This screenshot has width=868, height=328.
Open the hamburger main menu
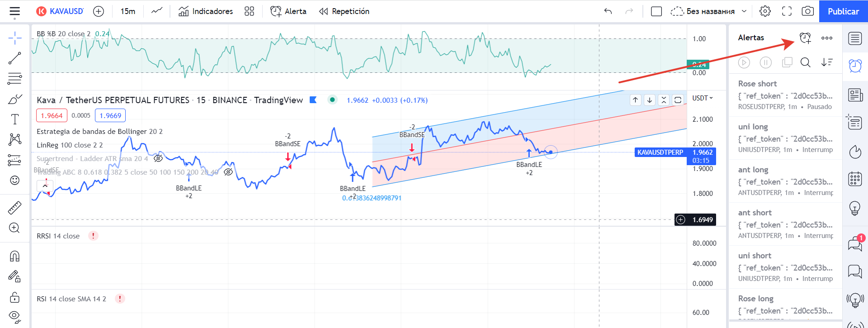(15, 11)
